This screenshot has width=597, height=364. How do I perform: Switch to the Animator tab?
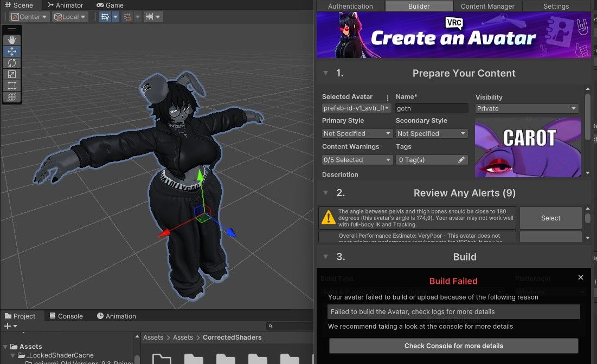pyautogui.click(x=66, y=5)
